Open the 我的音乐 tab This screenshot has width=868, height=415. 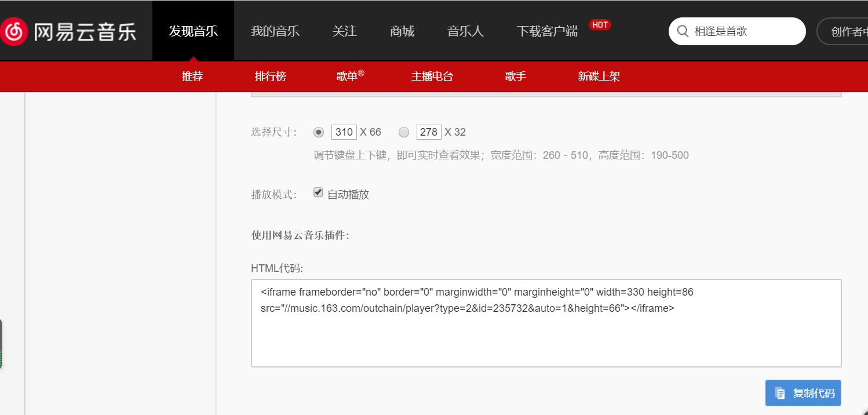275,31
